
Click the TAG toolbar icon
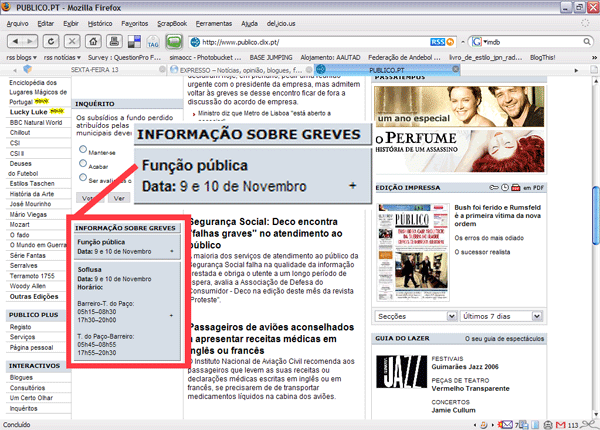(153, 42)
